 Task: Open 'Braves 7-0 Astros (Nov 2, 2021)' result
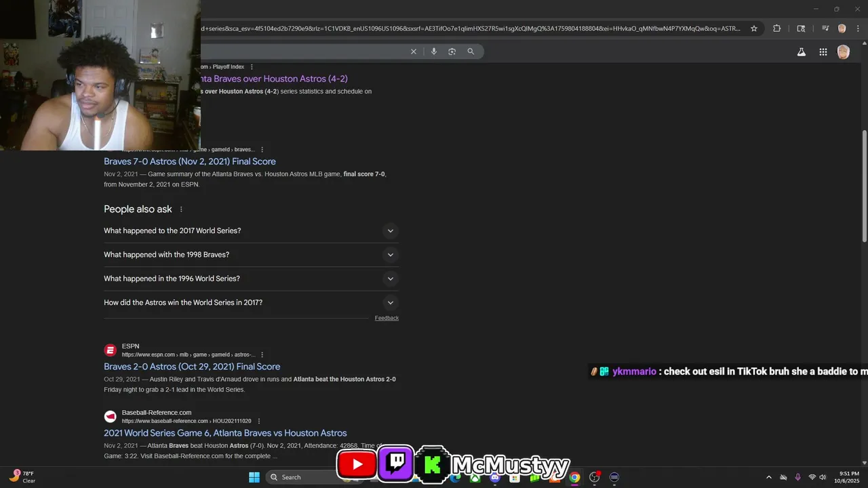(x=190, y=161)
